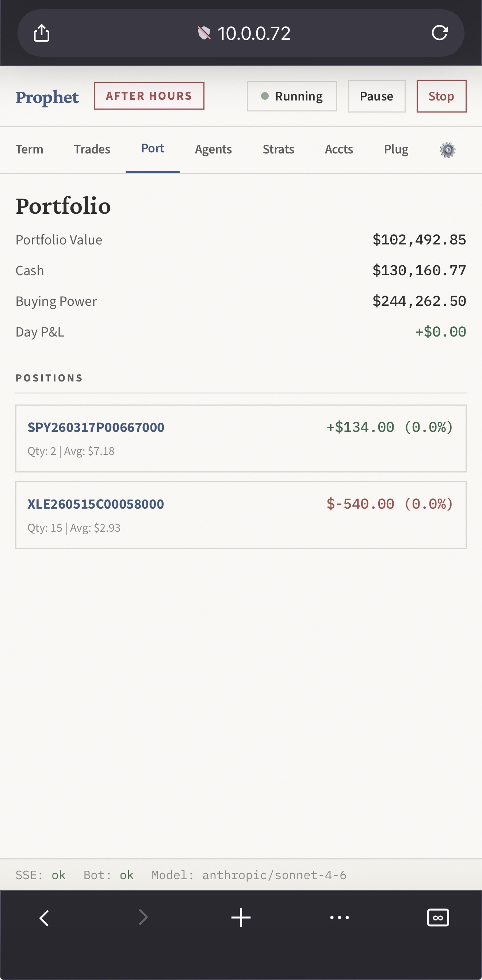Screen dimensions: 482x980
Task: Stop the trading bot
Action: pos(441,96)
